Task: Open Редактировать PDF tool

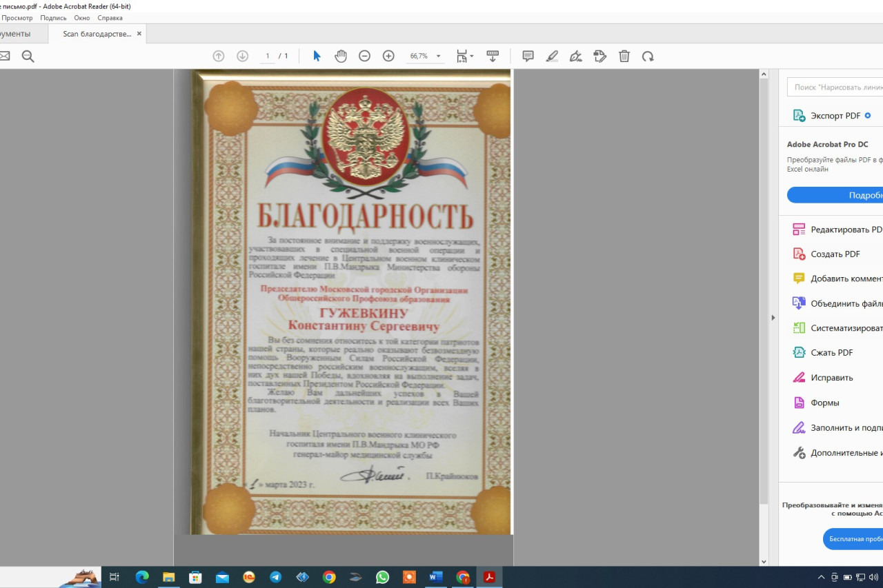Action: point(837,230)
